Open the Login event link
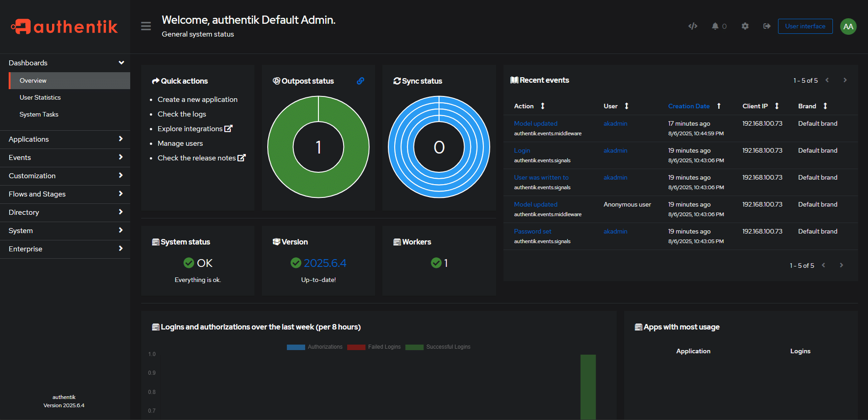The width and height of the screenshot is (868, 420). 522,150
